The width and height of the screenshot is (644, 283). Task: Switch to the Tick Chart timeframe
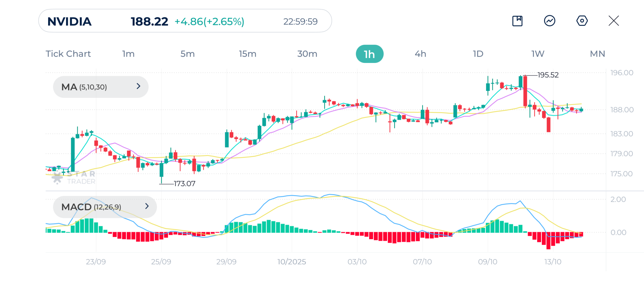[x=68, y=54]
